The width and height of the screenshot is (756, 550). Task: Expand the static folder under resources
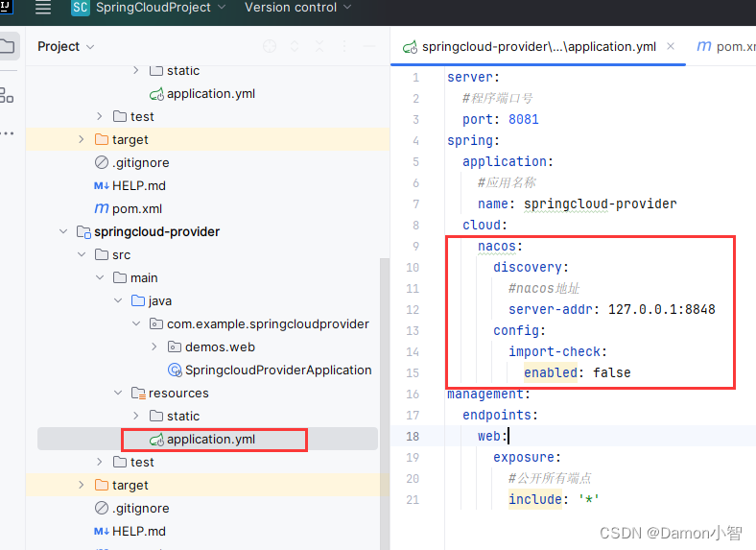(136, 416)
